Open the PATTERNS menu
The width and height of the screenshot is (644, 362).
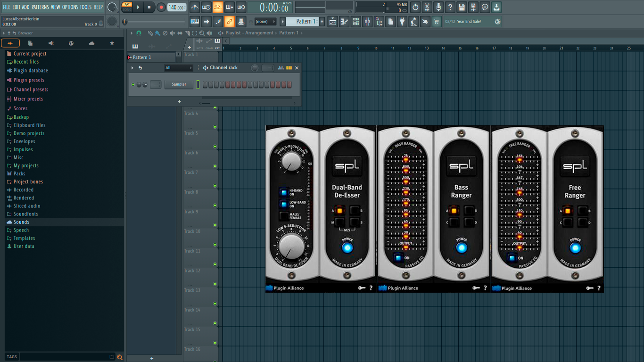click(x=40, y=7)
